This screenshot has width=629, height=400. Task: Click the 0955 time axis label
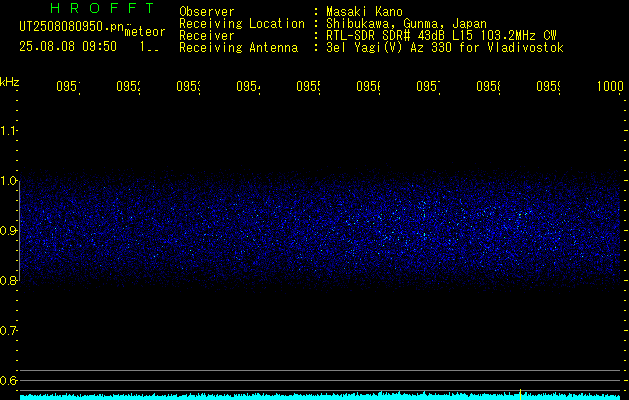[x=308, y=86]
